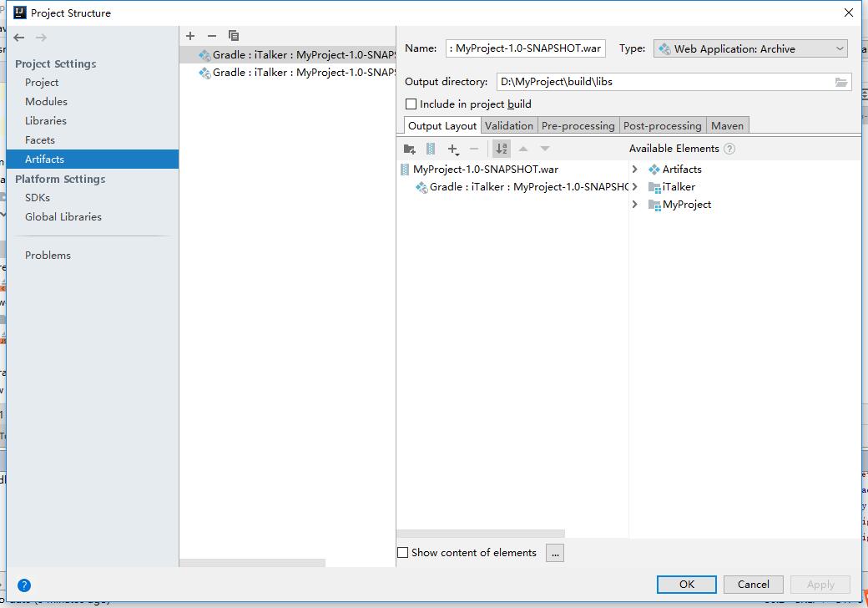Select second Gradle : iTalker artifact in list

pyautogui.click(x=288, y=73)
